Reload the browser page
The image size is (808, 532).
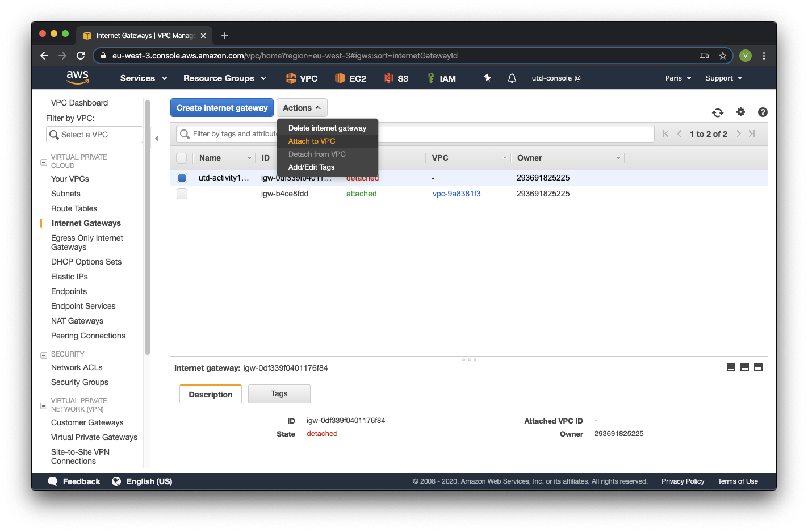[81, 56]
